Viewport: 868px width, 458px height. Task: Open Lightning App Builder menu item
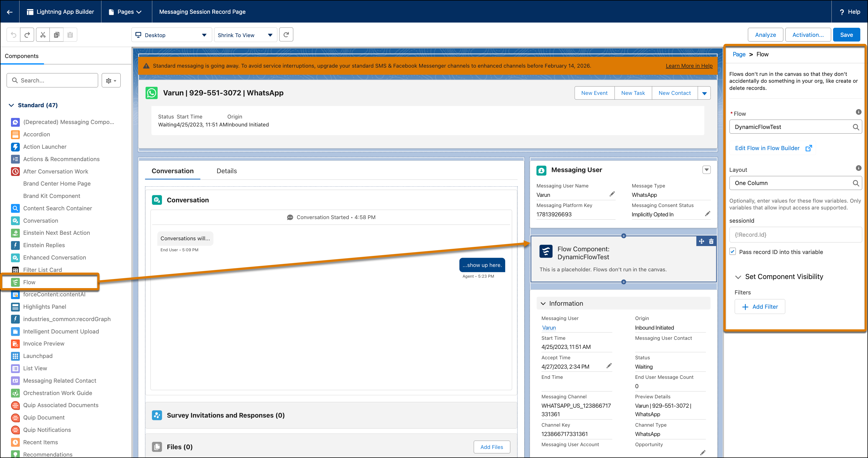[60, 12]
